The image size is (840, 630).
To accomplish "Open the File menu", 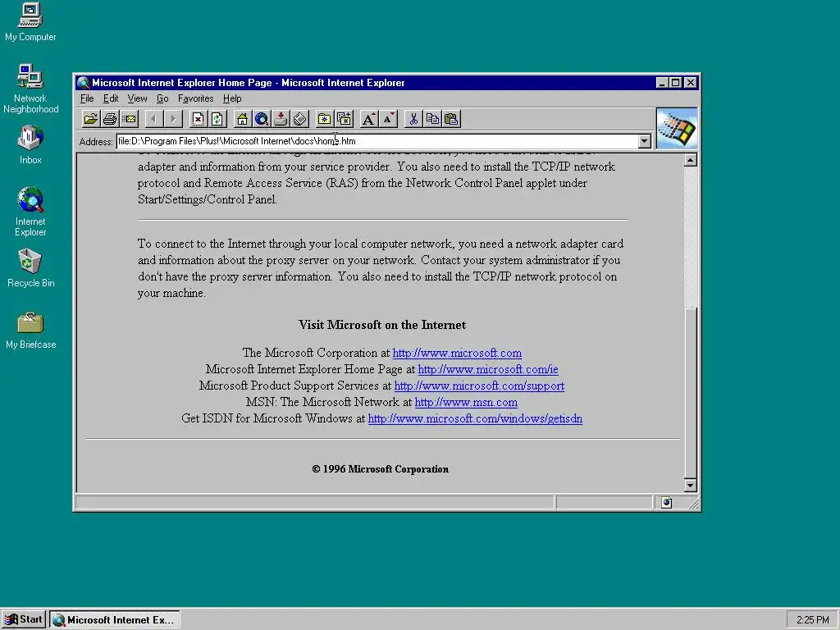I will click(x=87, y=98).
